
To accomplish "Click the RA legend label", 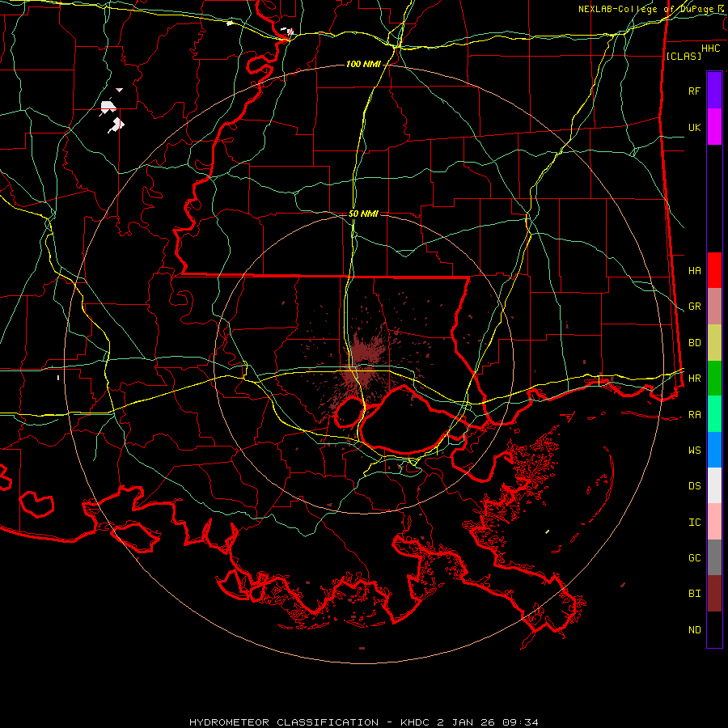I will pyautogui.click(x=695, y=415).
